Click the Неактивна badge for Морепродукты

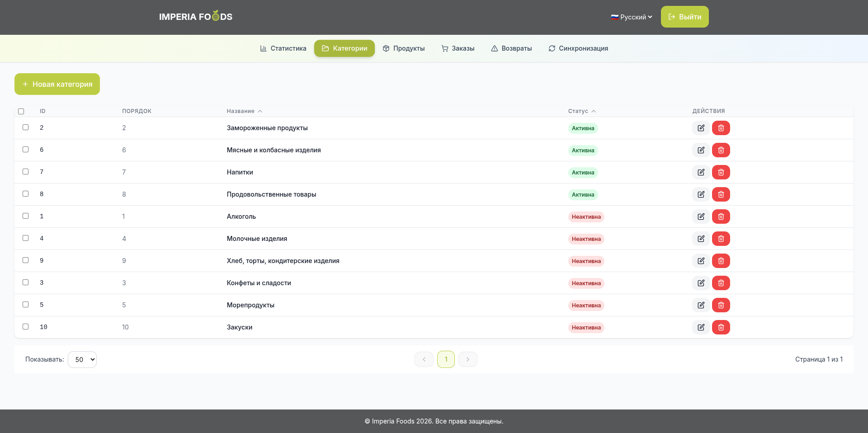click(586, 306)
